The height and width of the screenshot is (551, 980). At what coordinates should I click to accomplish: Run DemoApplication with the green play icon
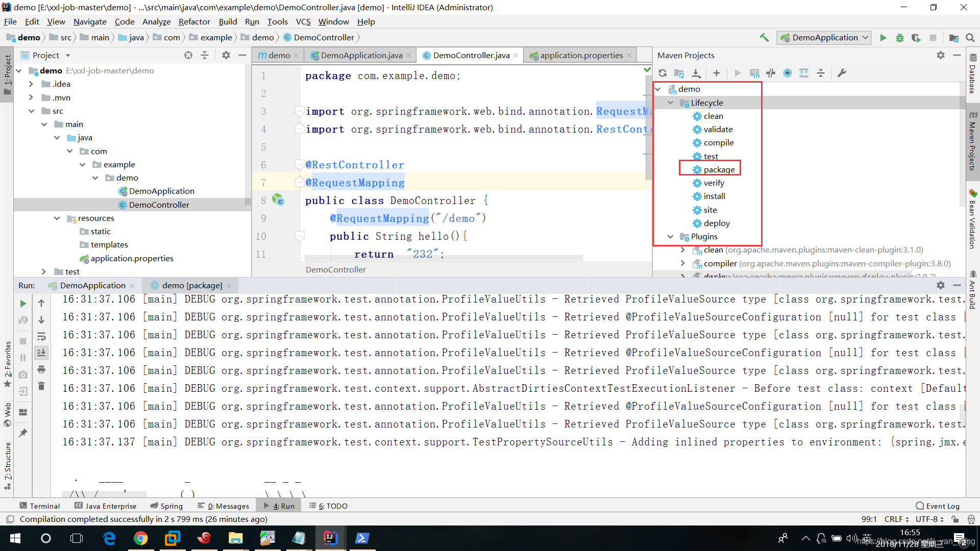click(x=883, y=38)
